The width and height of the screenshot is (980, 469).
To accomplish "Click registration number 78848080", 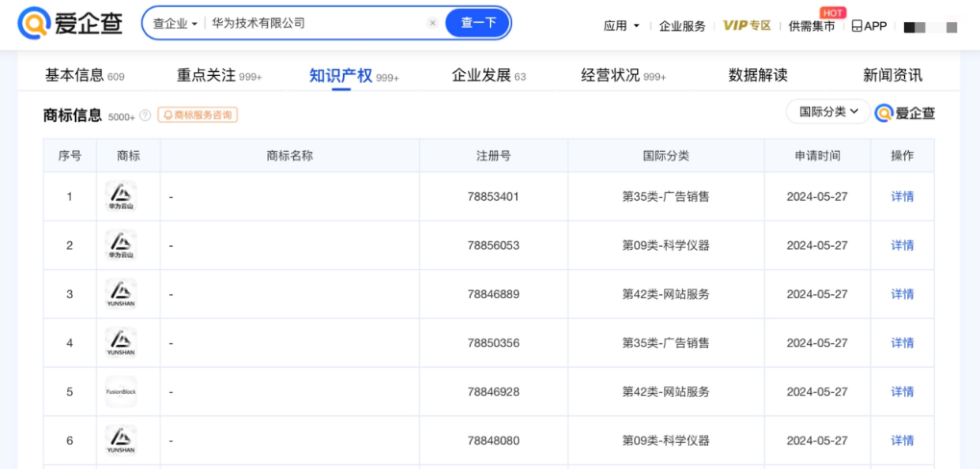I will tap(493, 440).
